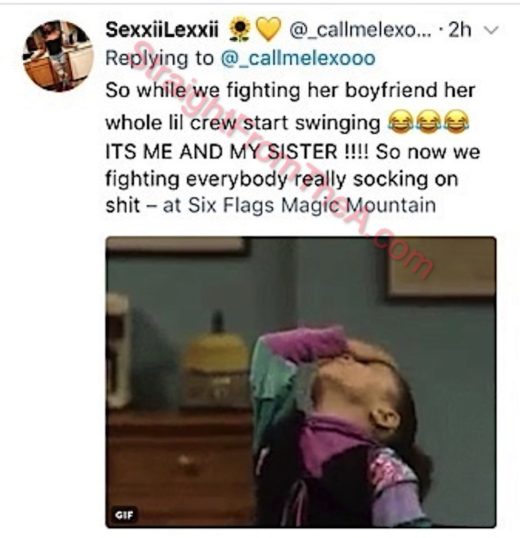Click the 'ITS ME AND MY SISTER' text

click(222, 152)
